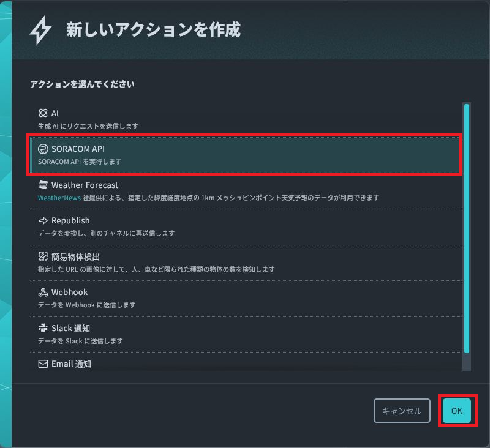Select the Slack 通知 action
Screen dimensions: 490x448
tap(246, 334)
